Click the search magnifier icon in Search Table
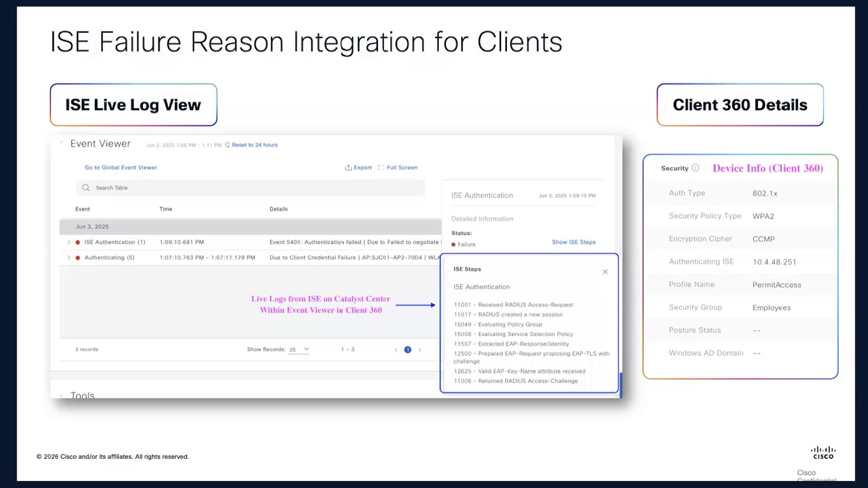Screen dimensions: 868x488 tap(86, 188)
